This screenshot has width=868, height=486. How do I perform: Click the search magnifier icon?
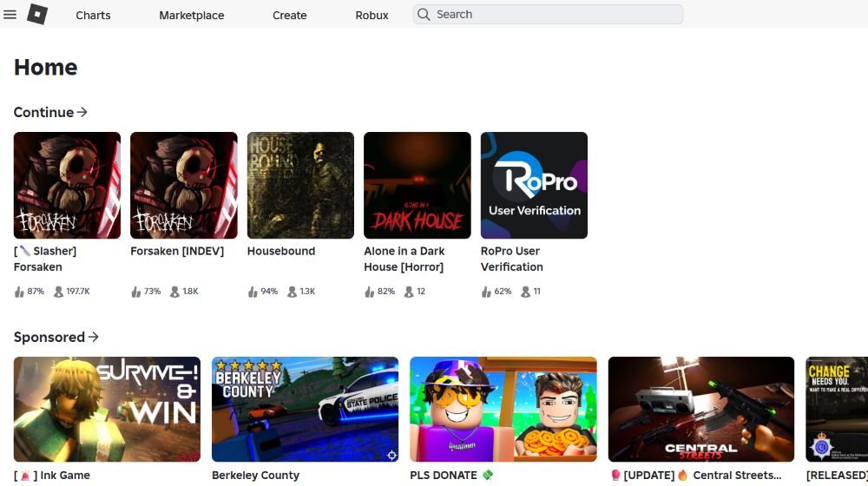point(424,15)
